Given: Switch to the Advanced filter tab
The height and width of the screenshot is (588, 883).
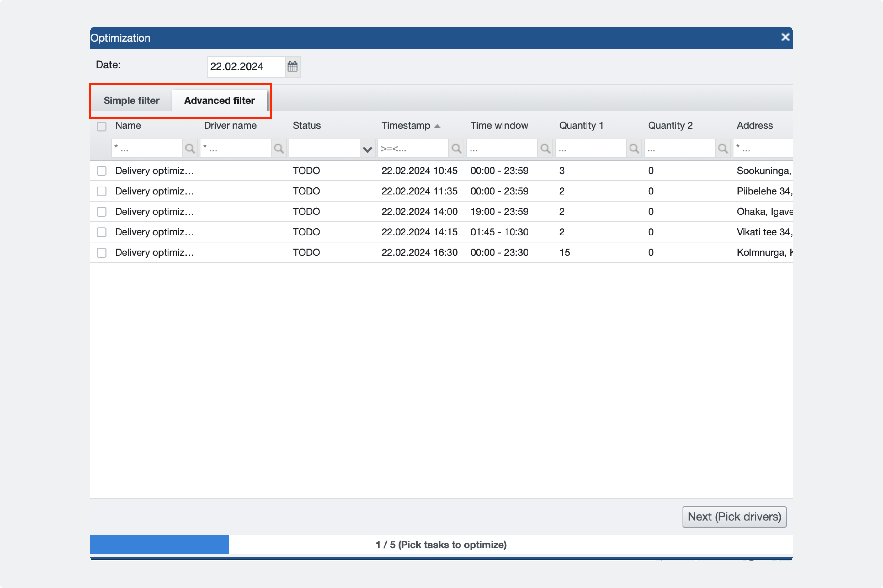Looking at the screenshot, I should pyautogui.click(x=219, y=100).
